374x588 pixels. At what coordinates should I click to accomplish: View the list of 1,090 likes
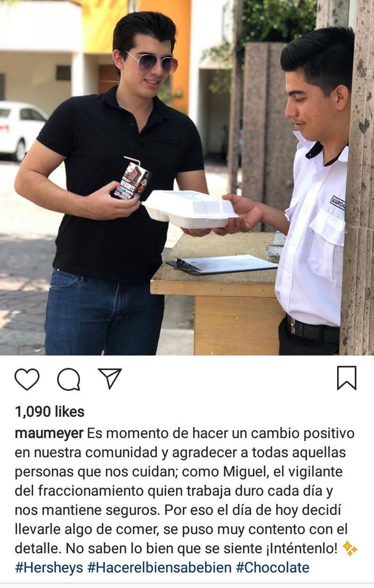coord(50,411)
